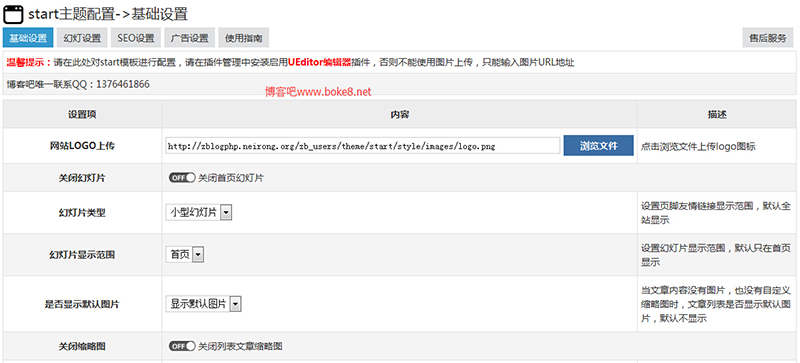The width and height of the screenshot is (800, 363).
Task: Click the 点击浏览文件上传logo图标 description
Action: [x=698, y=147]
